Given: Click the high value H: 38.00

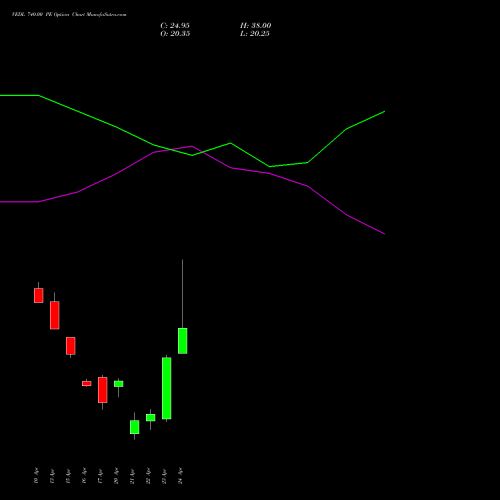Looking at the screenshot, I should 255,26.
